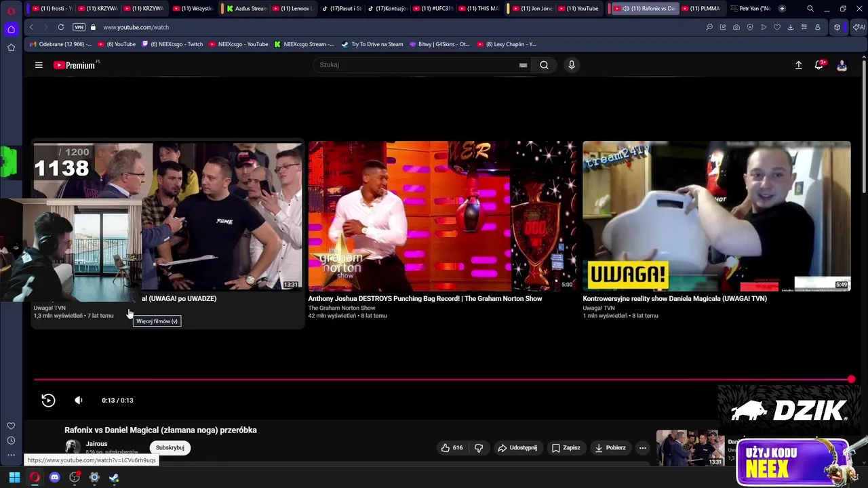The height and width of the screenshot is (488, 868).
Task: Open the YouTube hamburger guide menu
Action: click(39, 65)
